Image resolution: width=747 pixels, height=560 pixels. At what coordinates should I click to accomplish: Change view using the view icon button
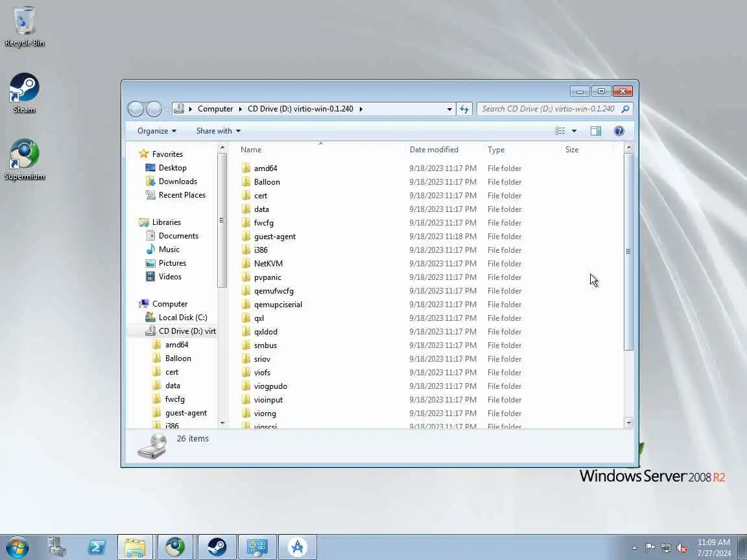click(560, 131)
